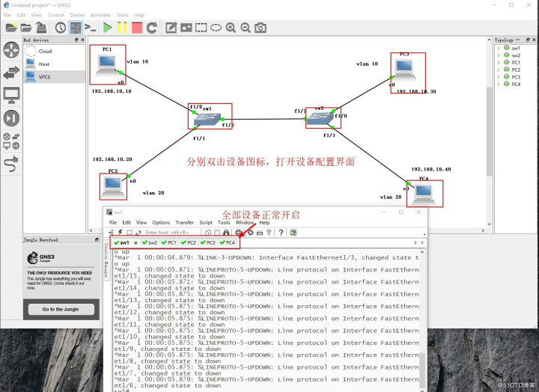Stop all devices with red square button
Image resolution: width=539 pixels, height=392 pixels.
[137, 28]
